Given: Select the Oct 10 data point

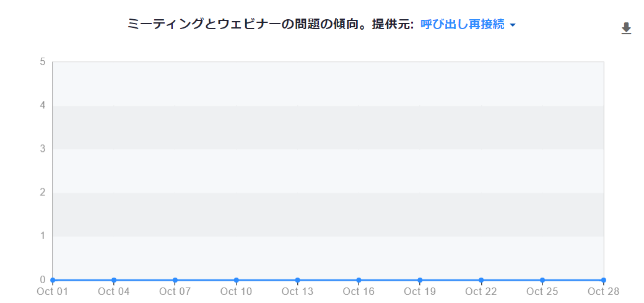Looking at the screenshot, I should tap(236, 280).
